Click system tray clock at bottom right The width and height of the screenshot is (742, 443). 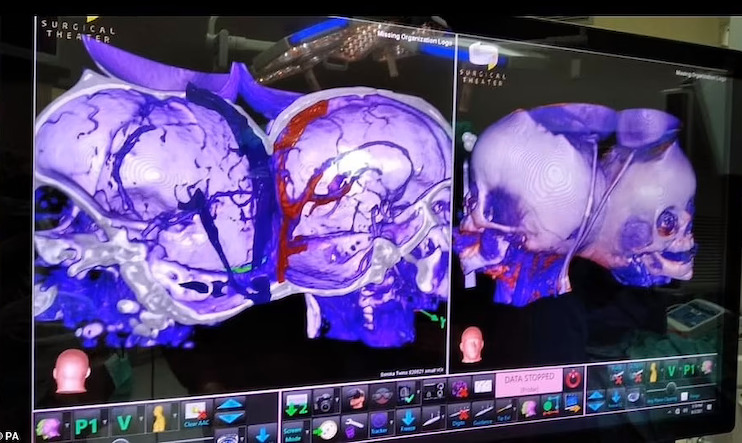click(698, 408)
